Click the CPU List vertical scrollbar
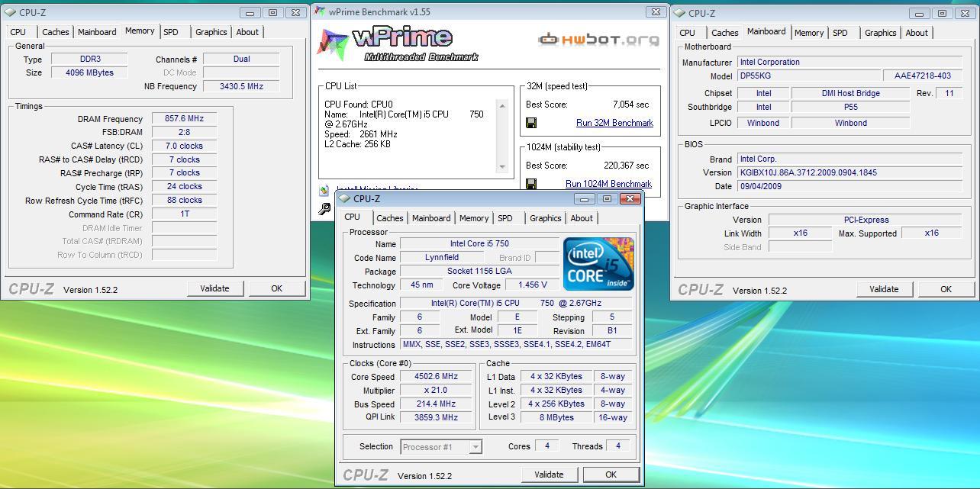The image size is (980, 489). 501,136
